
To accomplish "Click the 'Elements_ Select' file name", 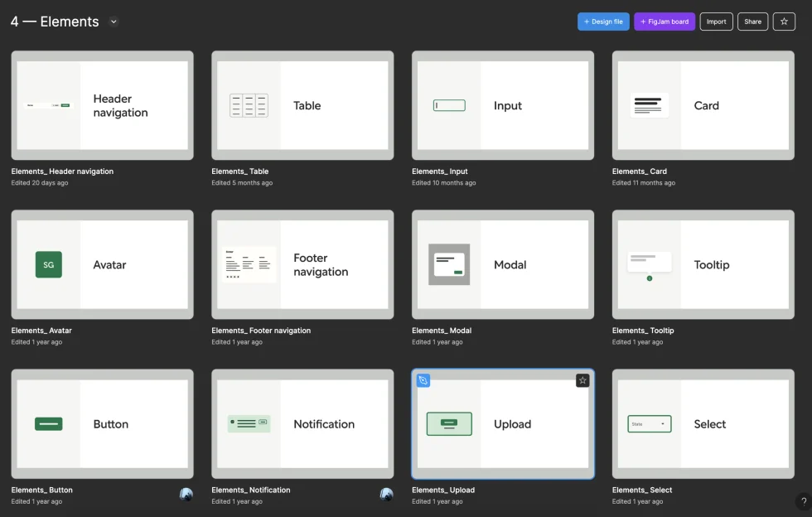I will [x=642, y=490].
